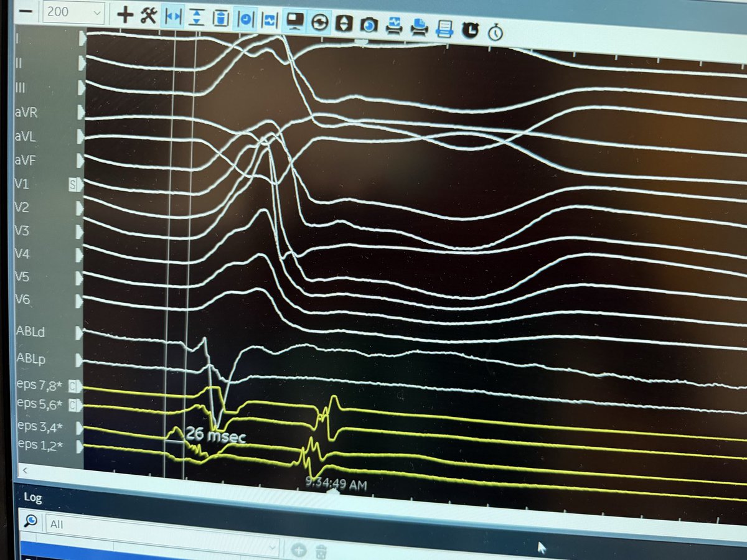This screenshot has height=560, width=747.
Task: Click the C badge beside eps 7,8*
Action: point(73,387)
